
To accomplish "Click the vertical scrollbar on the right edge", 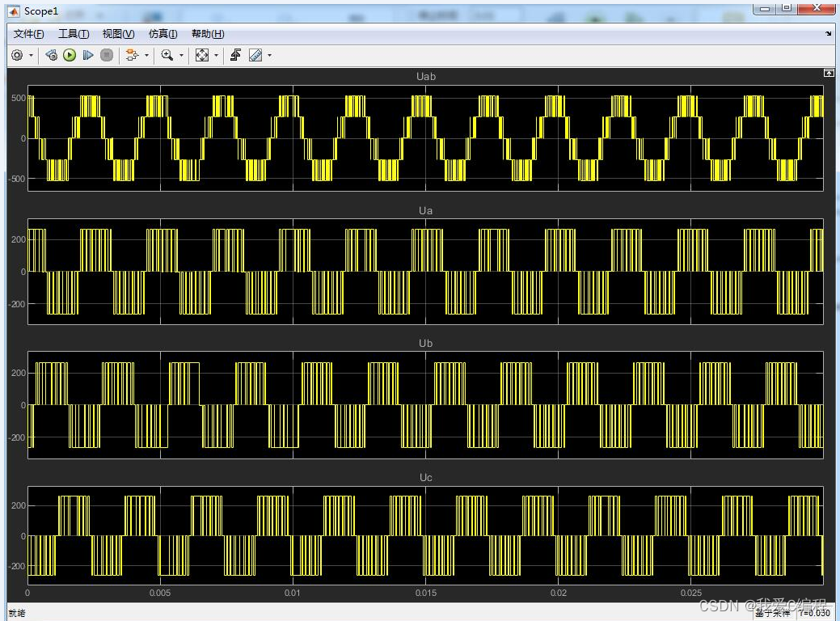I will coord(834,323).
